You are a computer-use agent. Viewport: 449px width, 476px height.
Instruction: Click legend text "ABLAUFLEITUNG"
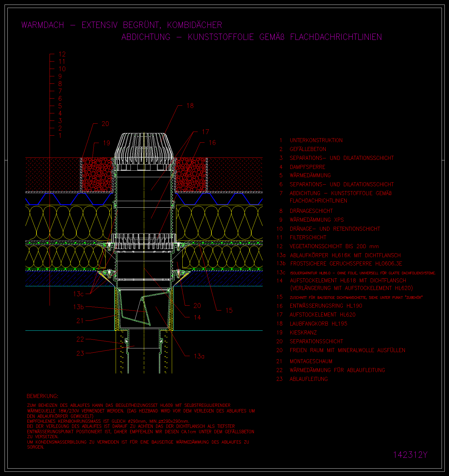coord(309,379)
